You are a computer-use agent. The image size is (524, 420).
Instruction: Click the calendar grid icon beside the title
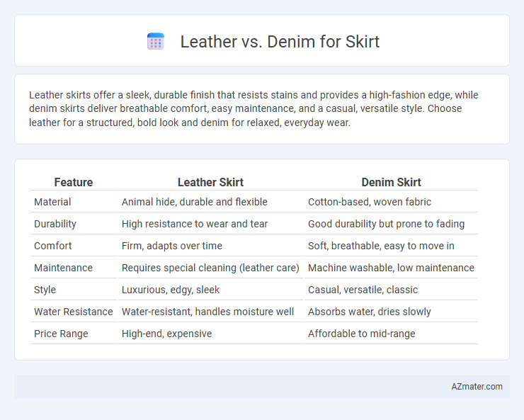(x=156, y=41)
